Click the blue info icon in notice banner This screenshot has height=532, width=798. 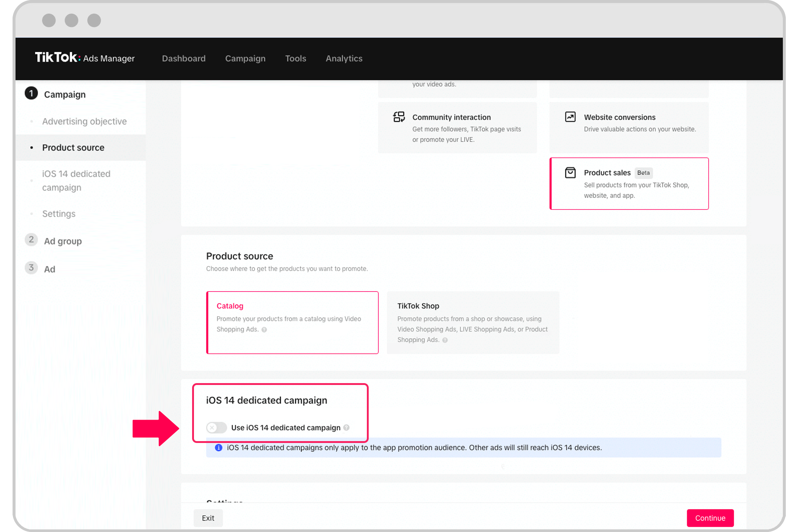click(x=219, y=448)
